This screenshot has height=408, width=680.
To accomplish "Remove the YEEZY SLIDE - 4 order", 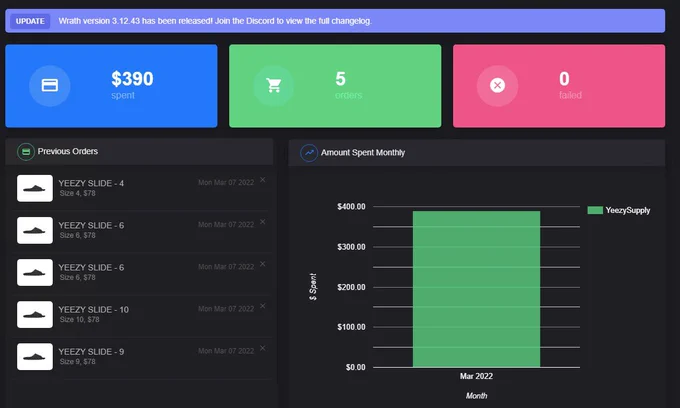I will (x=262, y=180).
